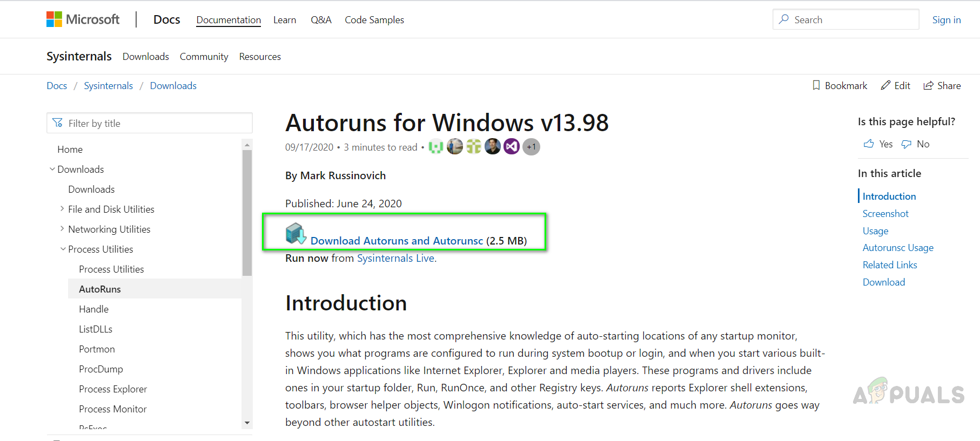
Task: Go to the Docs breadcrumb
Action: tap(57, 86)
